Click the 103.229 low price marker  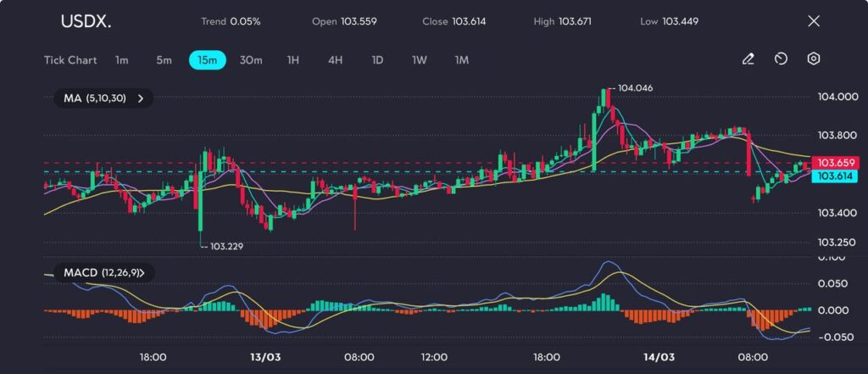[x=220, y=246]
